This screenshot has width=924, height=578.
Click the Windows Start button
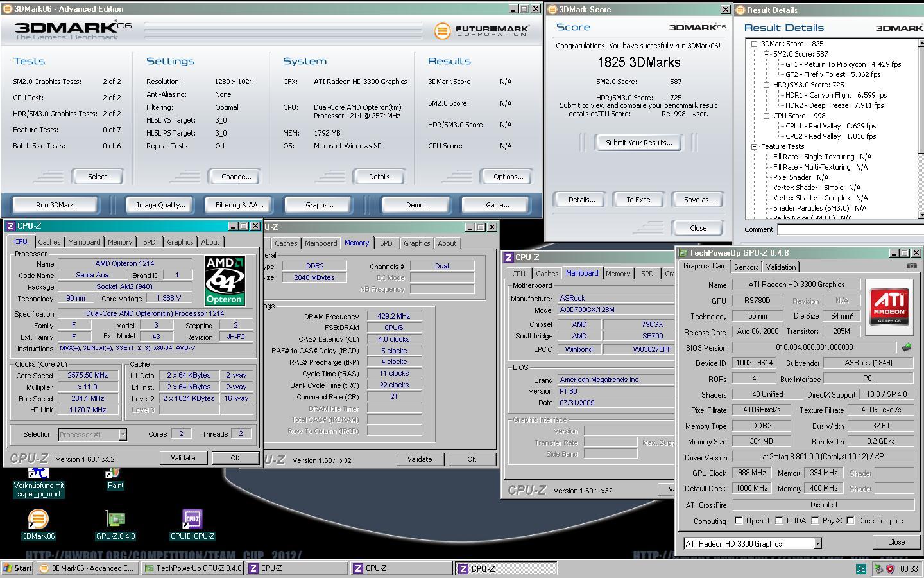tap(17, 568)
